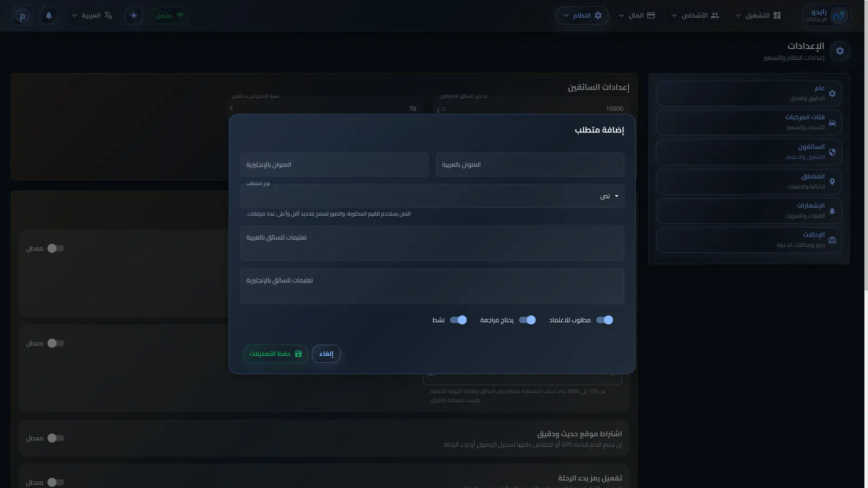Click the settings gear page header icon
The width and height of the screenshot is (868, 488).
tap(840, 51)
